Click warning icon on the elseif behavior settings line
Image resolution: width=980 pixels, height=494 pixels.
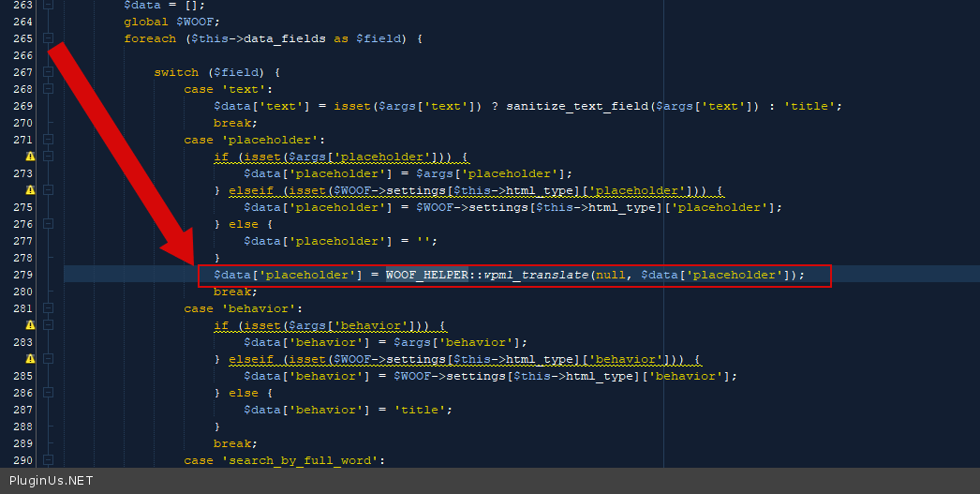click(x=30, y=359)
